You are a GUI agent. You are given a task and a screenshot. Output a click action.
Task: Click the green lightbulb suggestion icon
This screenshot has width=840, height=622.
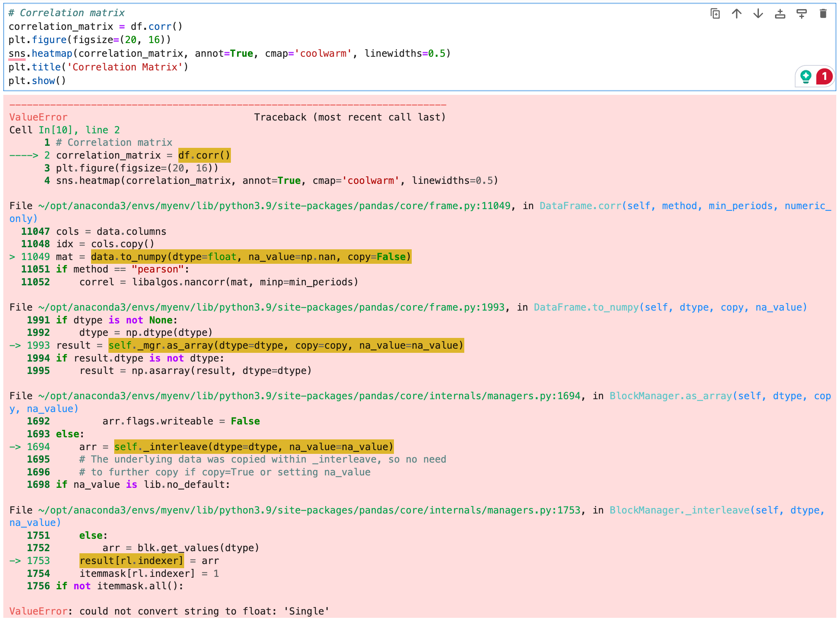coord(805,77)
